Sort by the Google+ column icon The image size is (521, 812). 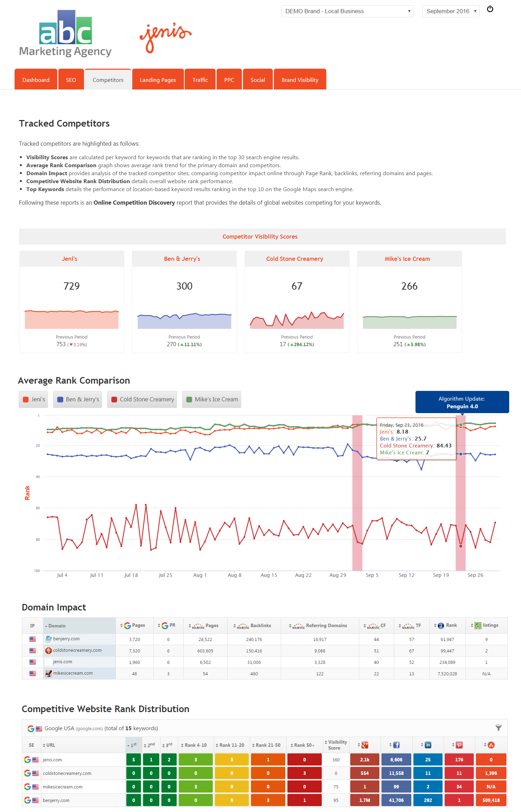364,745
